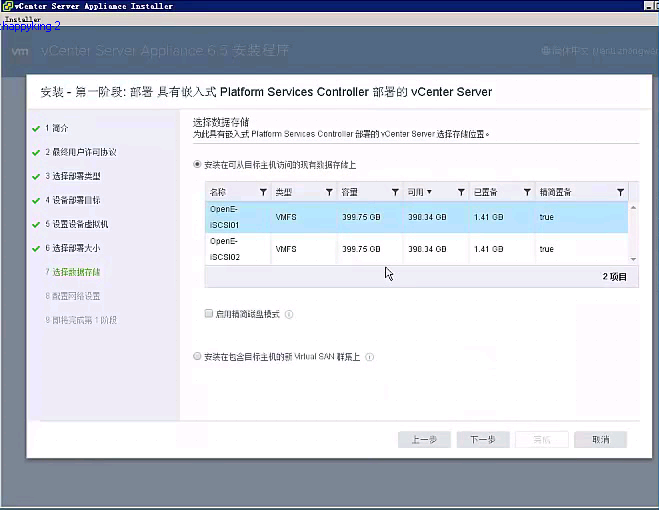Open info icon for Virtual SAN option
This screenshot has width=659, height=510.
(369, 357)
